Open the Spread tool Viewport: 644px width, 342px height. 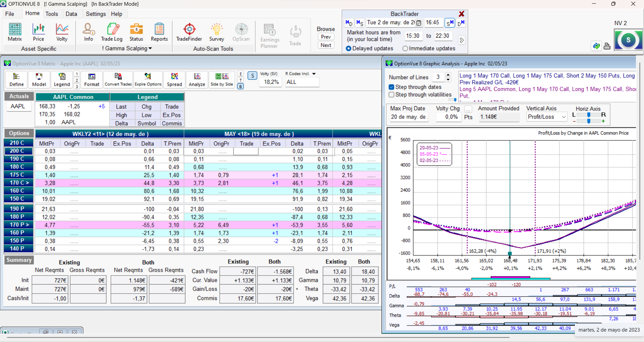coord(174,80)
